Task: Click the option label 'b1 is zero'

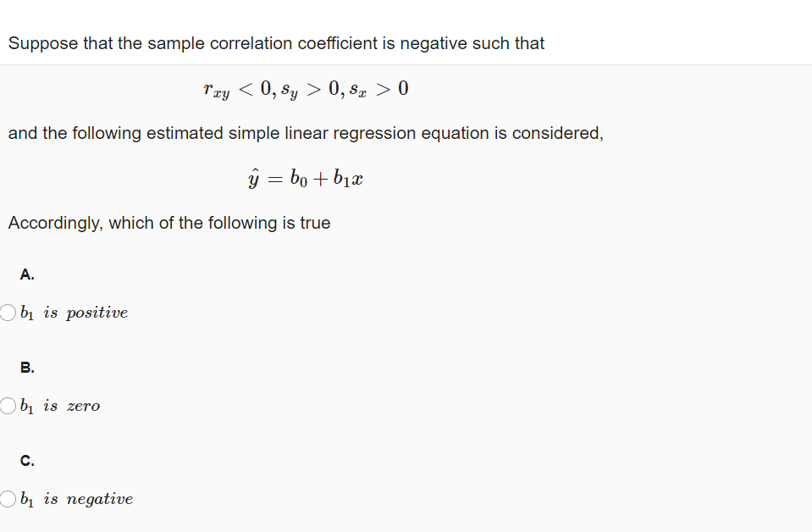Action: point(59,406)
